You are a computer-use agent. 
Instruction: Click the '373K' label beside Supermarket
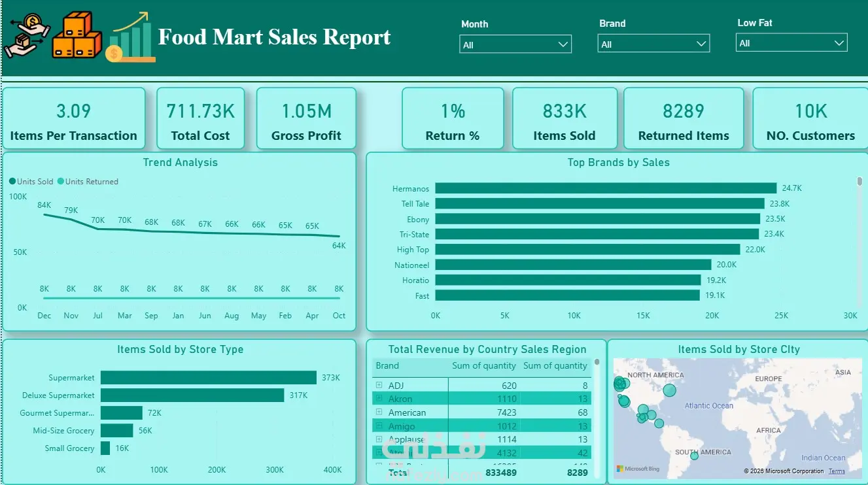pos(331,378)
